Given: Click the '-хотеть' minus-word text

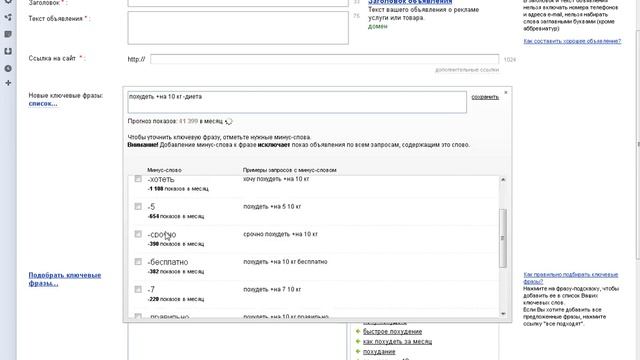Looking at the screenshot, I should click(x=161, y=179).
